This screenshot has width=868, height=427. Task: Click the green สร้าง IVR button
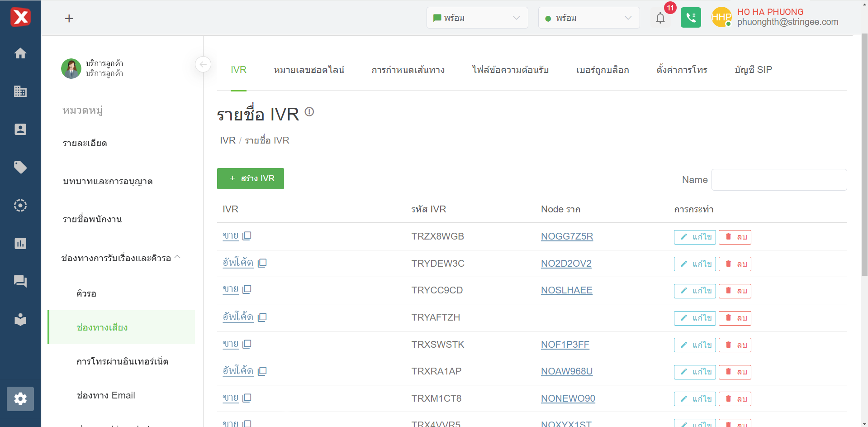(x=251, y=178)
